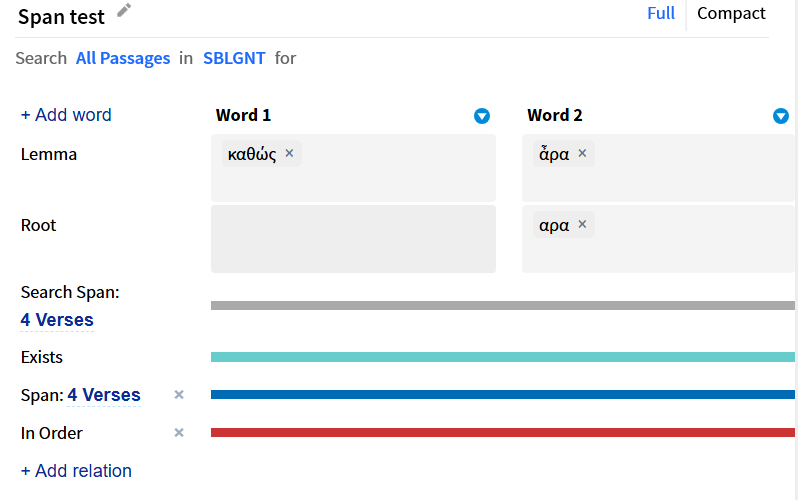Remove the ἄρα lemma tag from Word 2
This screenshot has width=798, height=500.
(x=582, y=153)
